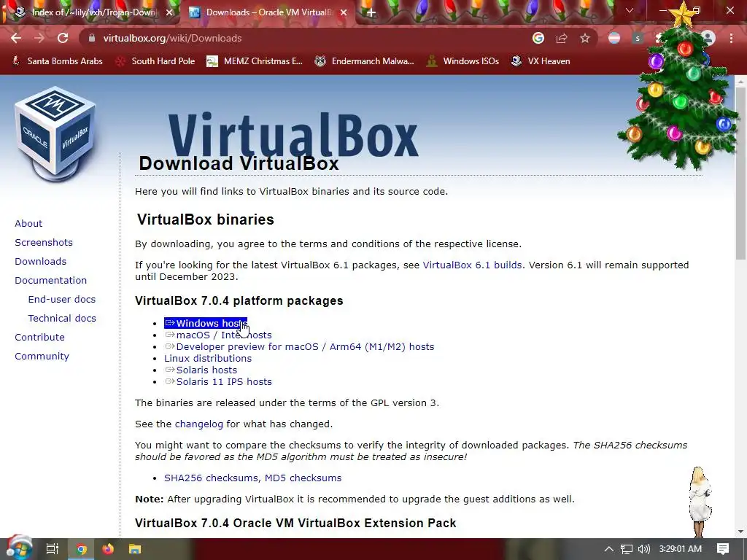747x560 pixels.
Task: Open the Endermanch Malwa... bookmark
Action: [x=365, y=61]
